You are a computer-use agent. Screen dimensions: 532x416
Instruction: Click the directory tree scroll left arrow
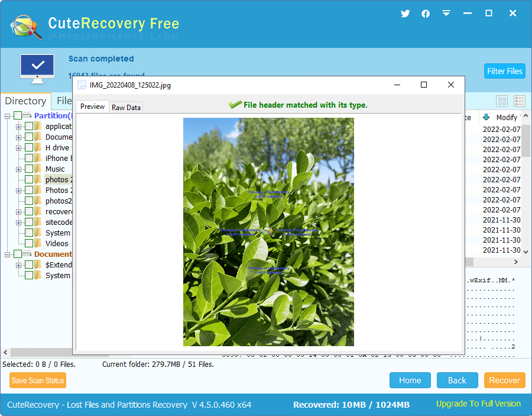click(5, 352)
